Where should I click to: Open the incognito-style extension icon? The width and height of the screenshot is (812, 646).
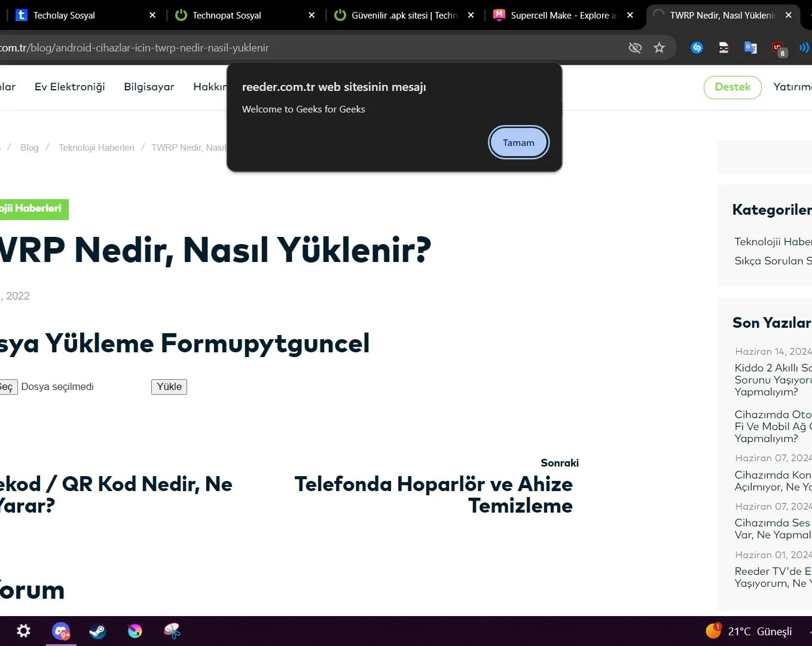pyautogui.click(x=724, y=48)
